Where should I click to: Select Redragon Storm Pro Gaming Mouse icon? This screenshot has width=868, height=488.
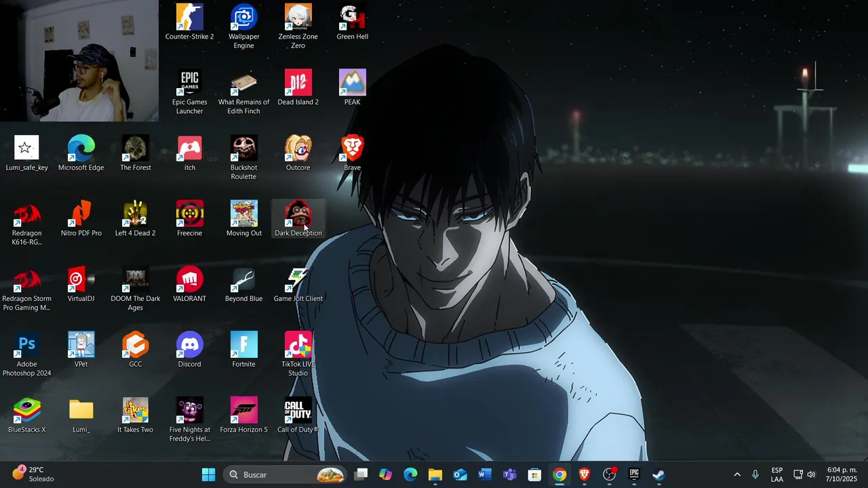[x=26, y=289]
